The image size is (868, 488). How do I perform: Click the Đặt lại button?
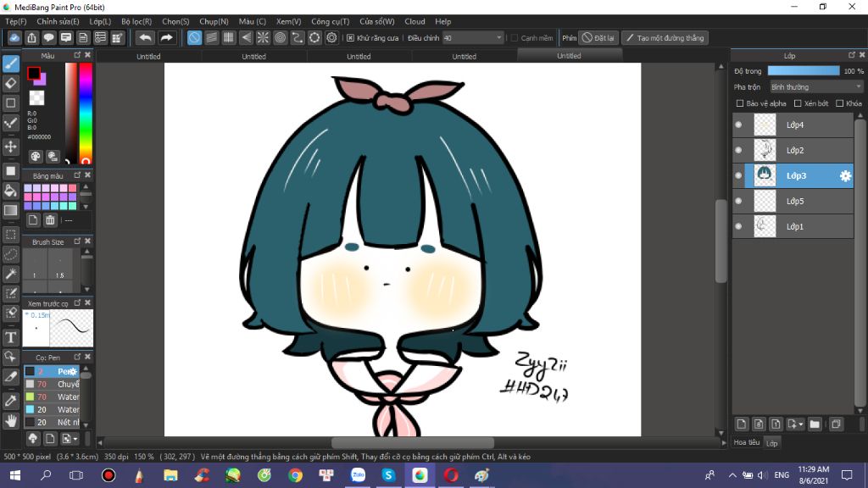pyautogui.click(x=598, y=38)
